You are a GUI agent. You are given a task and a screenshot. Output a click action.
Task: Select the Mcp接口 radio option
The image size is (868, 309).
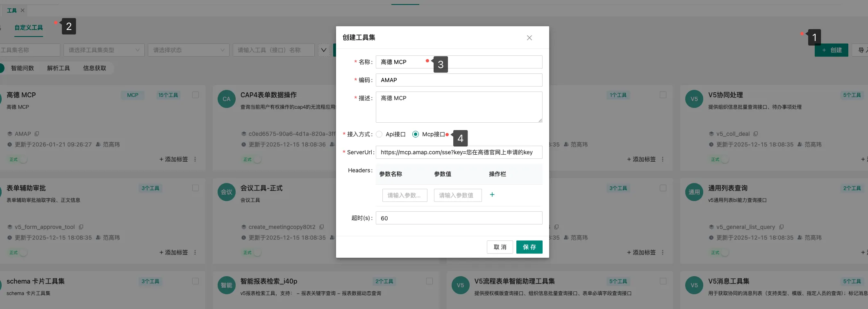pos(416,134)
